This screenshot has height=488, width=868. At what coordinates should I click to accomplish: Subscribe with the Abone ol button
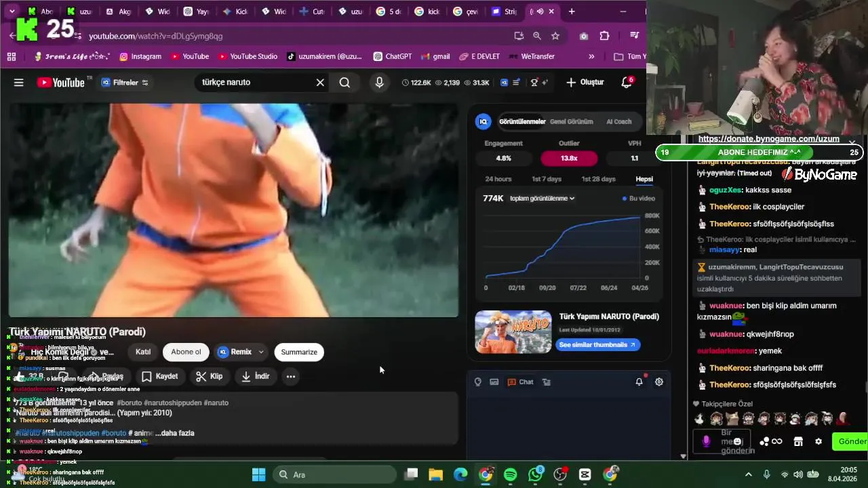pyautogui.click(x=186, y=352)
